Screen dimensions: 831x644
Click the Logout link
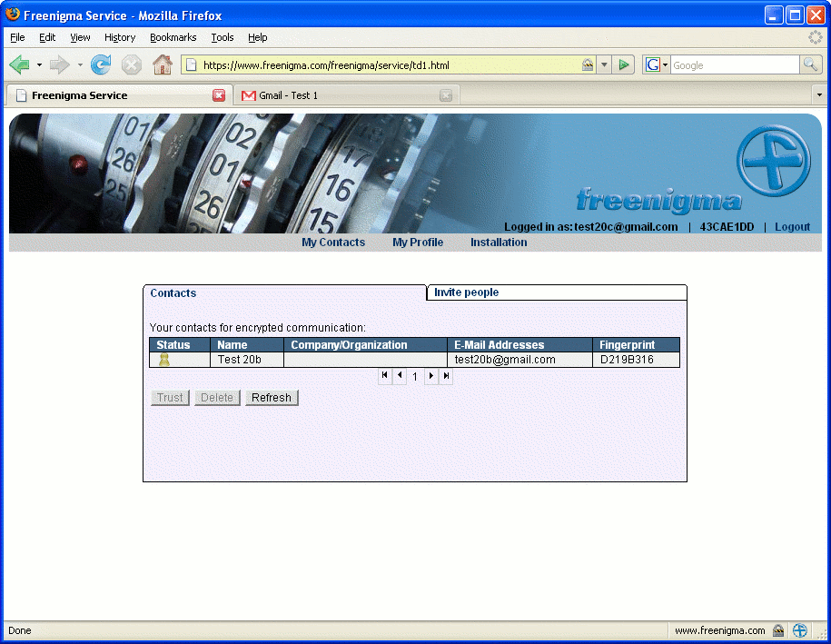[792, 227]
